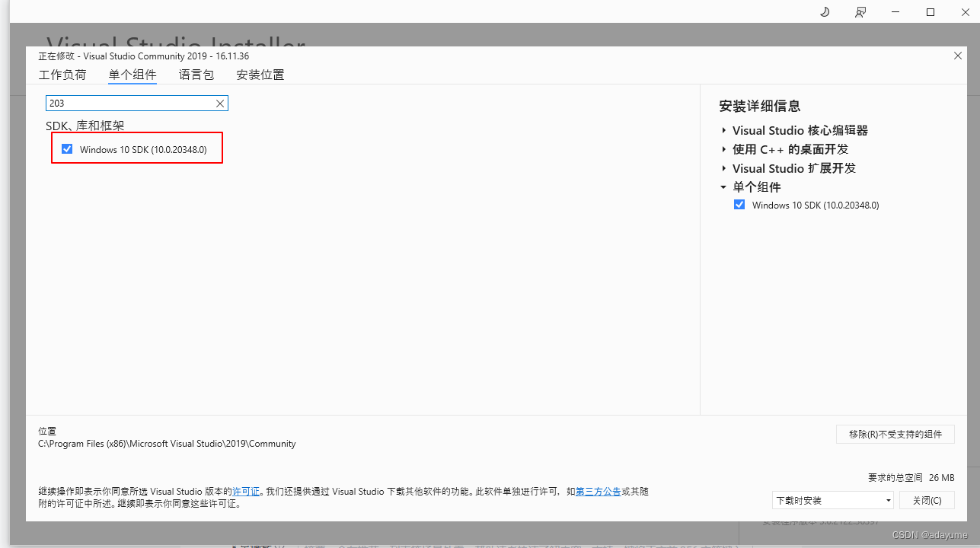This screenshot has width=980, height=548.
Task: Click the 关闭(C) button
Action: click(x=927, y=500)
